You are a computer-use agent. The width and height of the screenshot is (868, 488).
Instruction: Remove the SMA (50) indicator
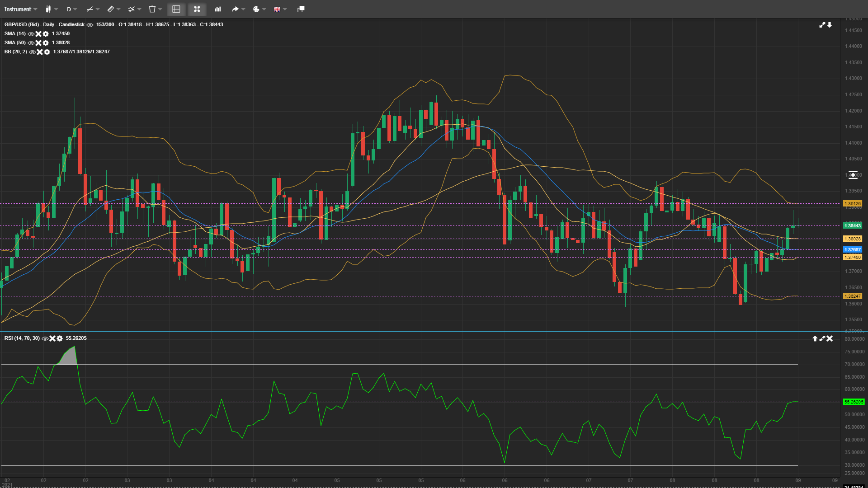tap(38, 43)
